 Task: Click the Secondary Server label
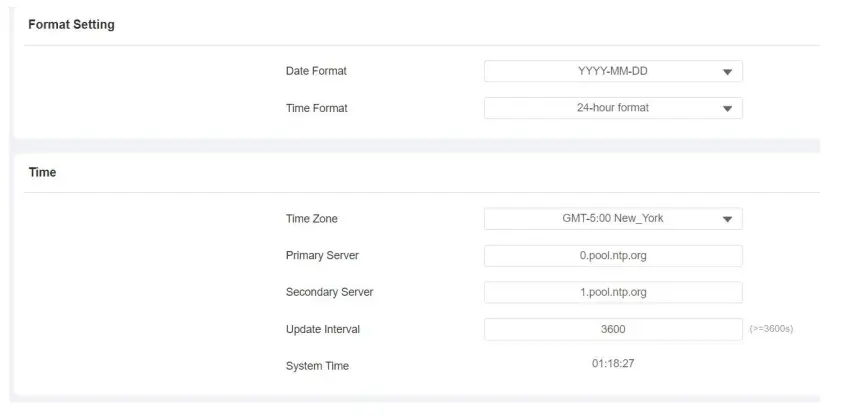coord(329,292)
